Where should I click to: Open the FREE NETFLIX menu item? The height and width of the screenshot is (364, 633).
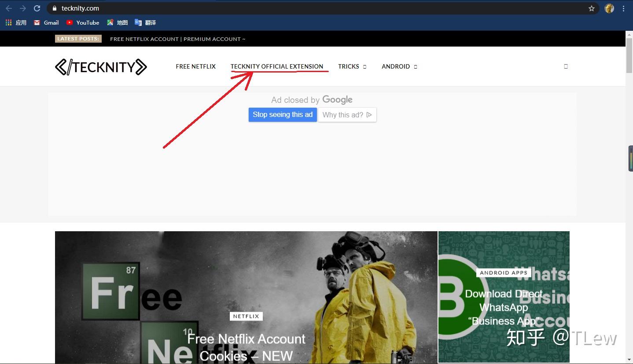(196, 66)
